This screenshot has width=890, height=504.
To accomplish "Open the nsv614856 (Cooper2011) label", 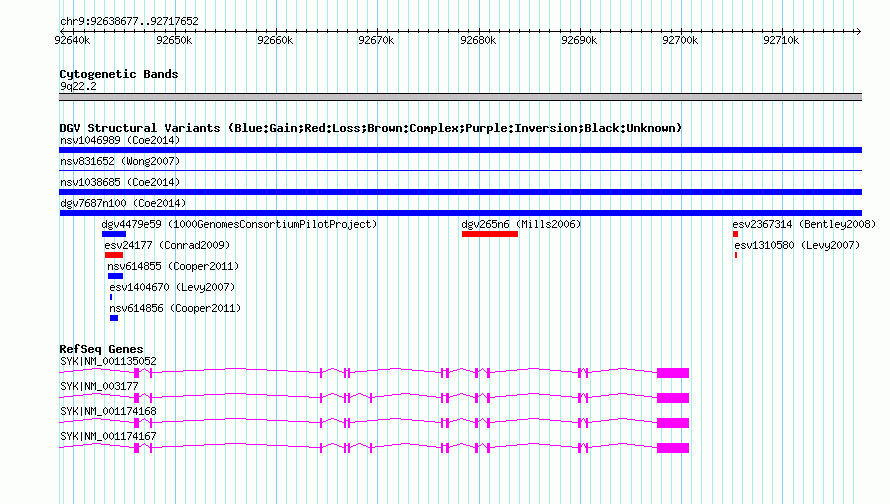I will coord(175,308).
